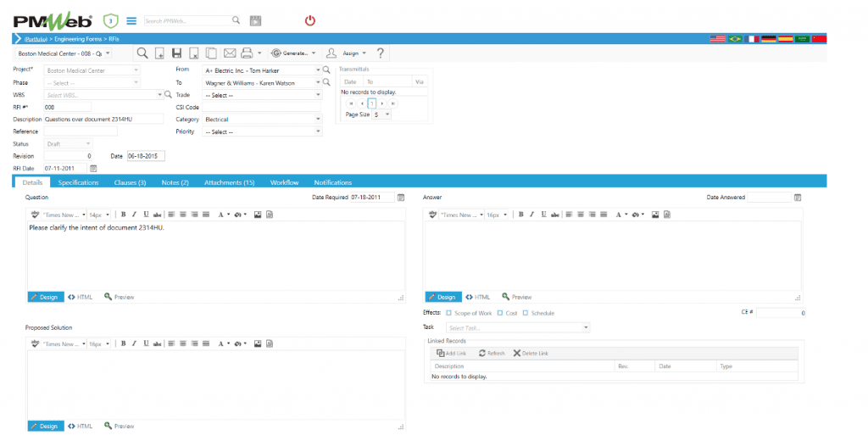Viewport: 868px width, 441px height.
Task: Click the lookup magnifier next to From field
Action: [x=326, y=70]
